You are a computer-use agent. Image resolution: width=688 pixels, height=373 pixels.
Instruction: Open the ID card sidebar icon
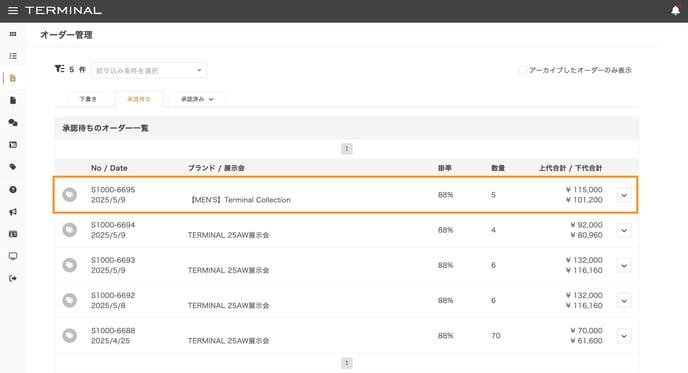(x=13, y=234)
